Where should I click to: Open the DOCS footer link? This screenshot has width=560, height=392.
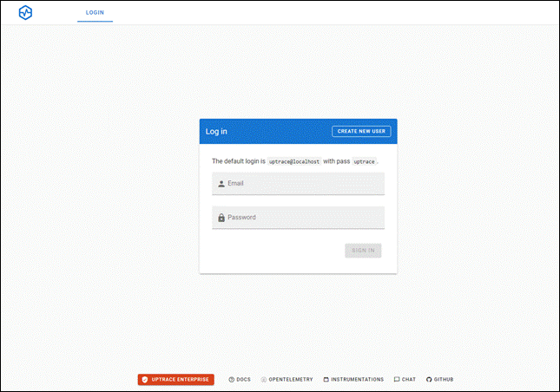point(240,380)
